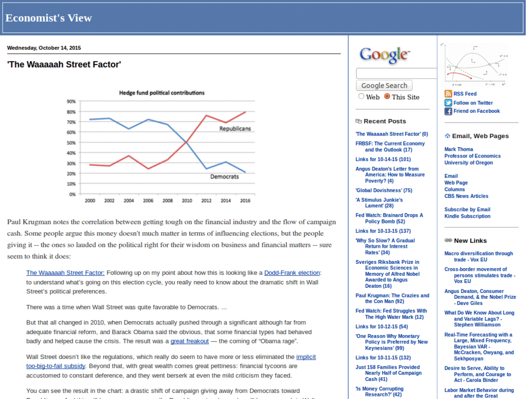Open Kindle Subscription link
532x399 pixels.
[x=467, y=216]
